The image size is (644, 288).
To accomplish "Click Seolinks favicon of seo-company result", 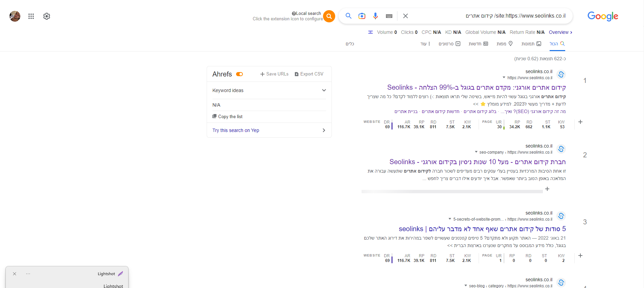I will click(x=561, y=149).
